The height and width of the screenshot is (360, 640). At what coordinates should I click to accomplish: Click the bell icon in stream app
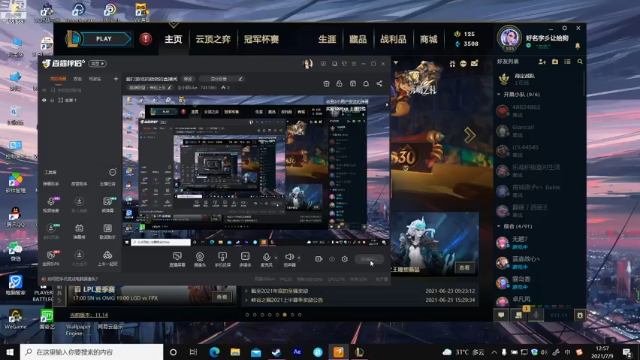pos(366,83)
